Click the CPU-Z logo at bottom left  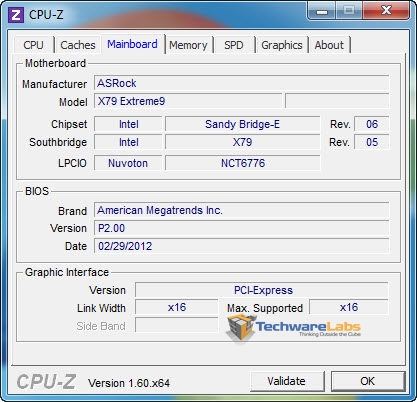(x=46, y=382)
